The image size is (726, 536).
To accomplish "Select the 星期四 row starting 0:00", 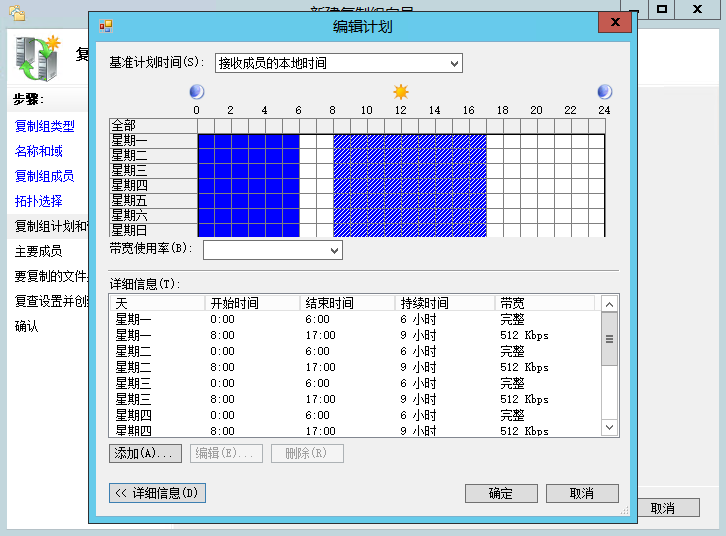I will pos(355,415).
